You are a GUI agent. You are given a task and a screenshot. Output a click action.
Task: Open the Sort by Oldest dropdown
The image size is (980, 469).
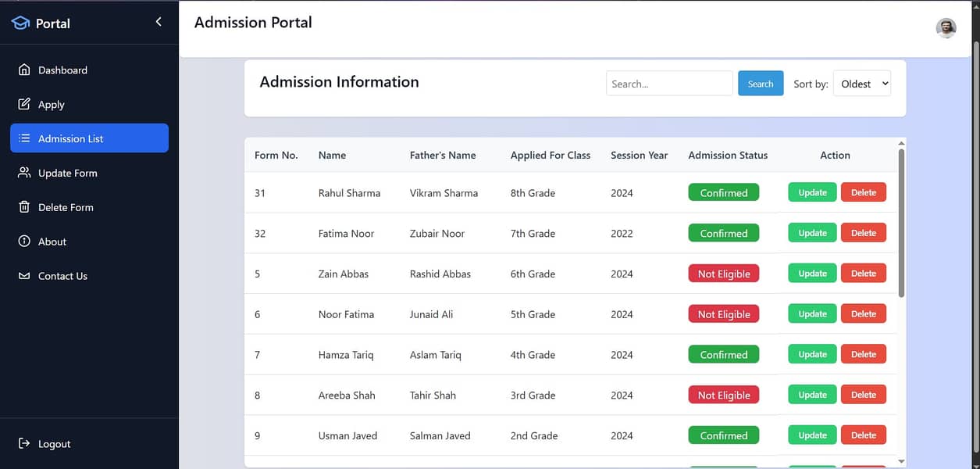pyautogui.click(x=861, y=84)
